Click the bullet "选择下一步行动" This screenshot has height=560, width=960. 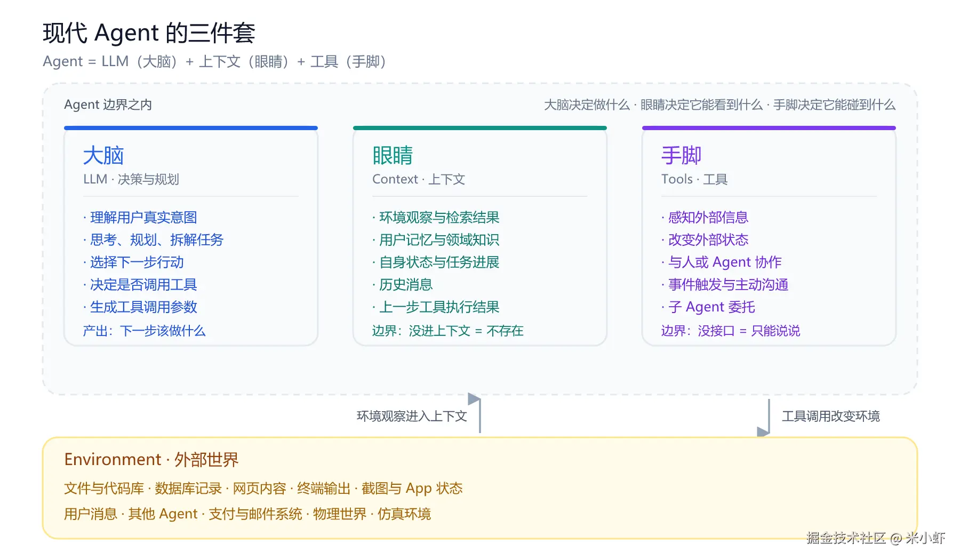click(x=133, y=262)
